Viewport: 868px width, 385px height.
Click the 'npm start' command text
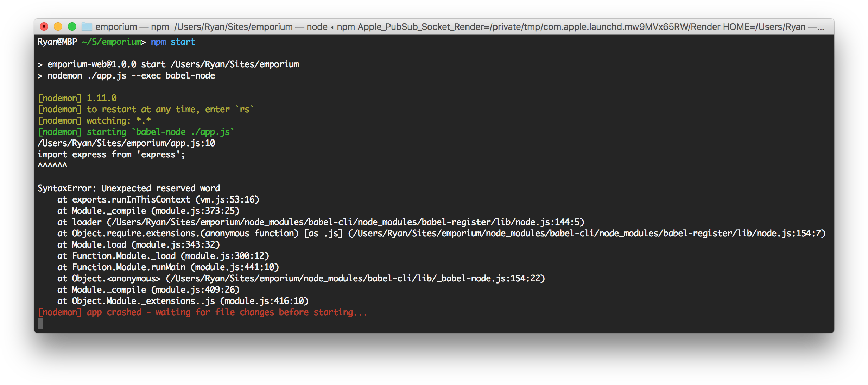click(x=173, y=42)
